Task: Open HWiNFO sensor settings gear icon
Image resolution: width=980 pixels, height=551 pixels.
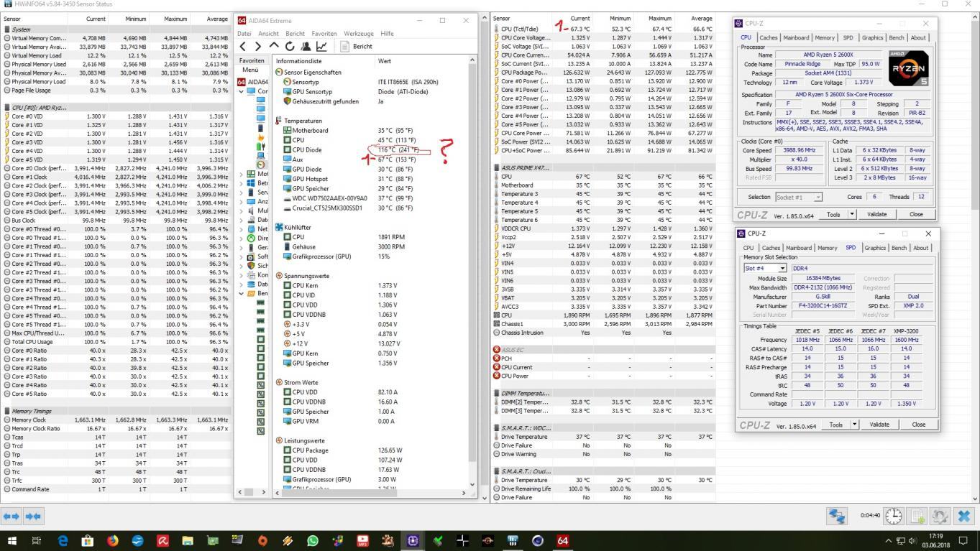Action: coord(940,517)
